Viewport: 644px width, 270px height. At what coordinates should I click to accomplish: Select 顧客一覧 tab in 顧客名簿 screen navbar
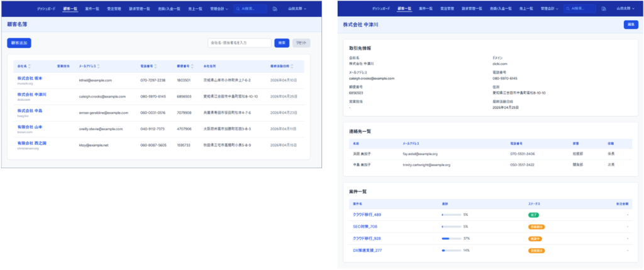[x=70, y=9]
